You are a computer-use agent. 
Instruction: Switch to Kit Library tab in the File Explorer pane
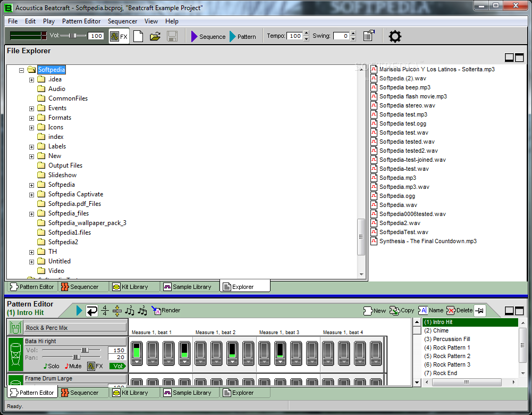tap(134, 287)
